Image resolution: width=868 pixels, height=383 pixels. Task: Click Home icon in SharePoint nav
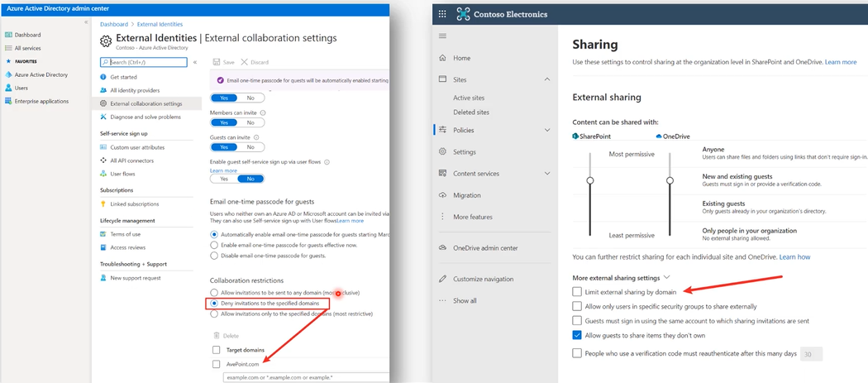click(x=442, y=58)
